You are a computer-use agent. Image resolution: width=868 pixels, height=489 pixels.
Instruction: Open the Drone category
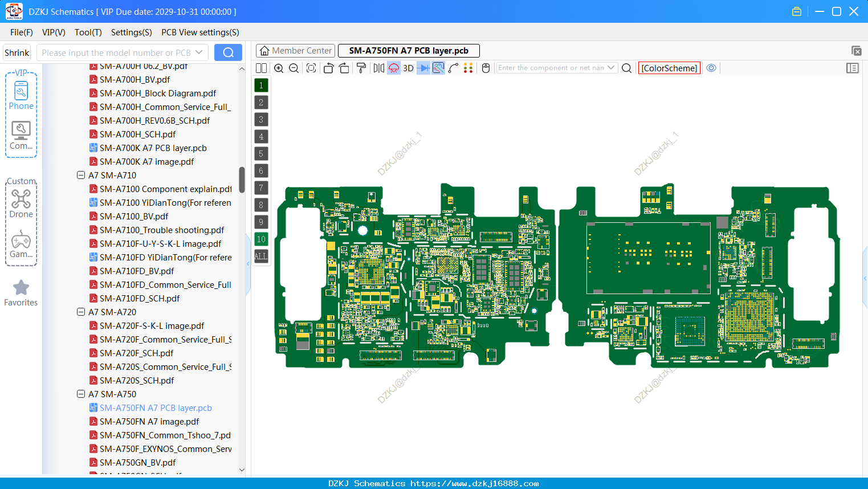21,203
